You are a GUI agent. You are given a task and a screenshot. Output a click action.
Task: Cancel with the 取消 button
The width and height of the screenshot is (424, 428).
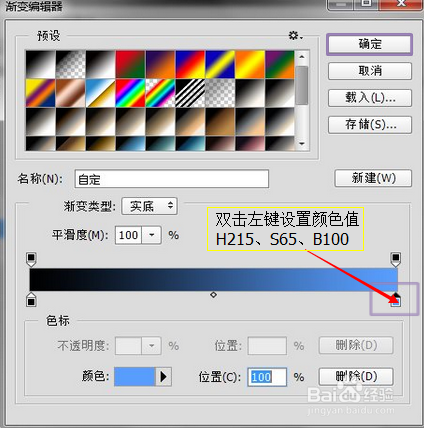370,71
